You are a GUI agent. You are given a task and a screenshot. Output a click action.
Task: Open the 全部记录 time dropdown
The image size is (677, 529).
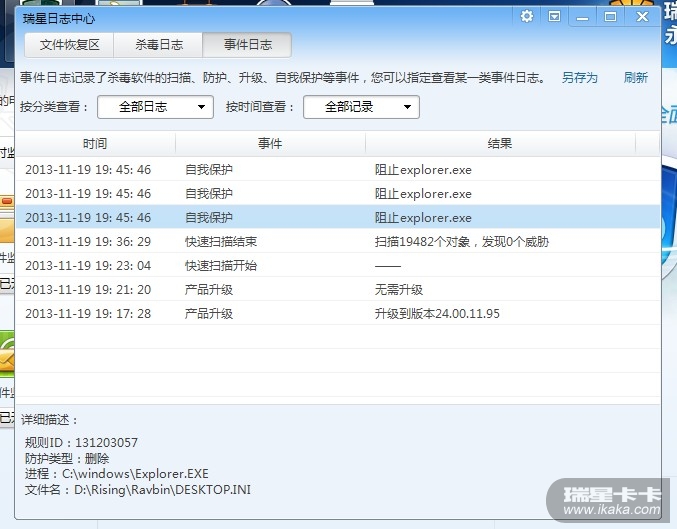pos(361,107)
